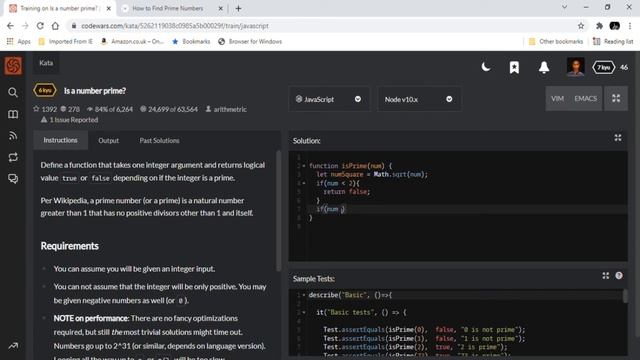Collapse fold arrow at if(num < 2) line
640x360 pixels.
[304, 183]
